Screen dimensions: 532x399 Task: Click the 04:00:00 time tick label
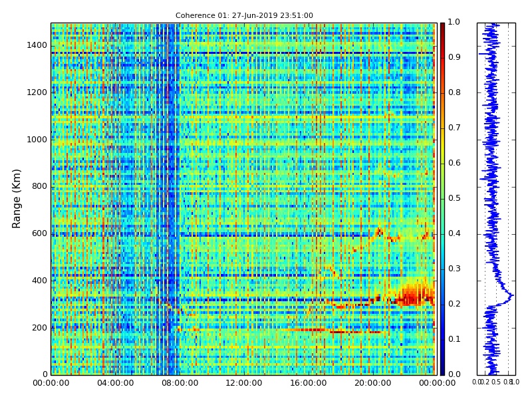tap(115, 384)
